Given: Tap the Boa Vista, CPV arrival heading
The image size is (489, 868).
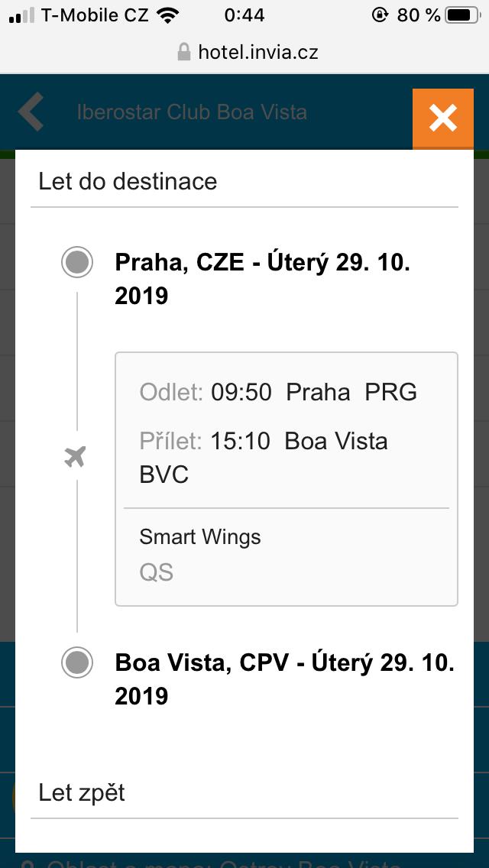Looking at the screenshot, I should pos(284,679).
